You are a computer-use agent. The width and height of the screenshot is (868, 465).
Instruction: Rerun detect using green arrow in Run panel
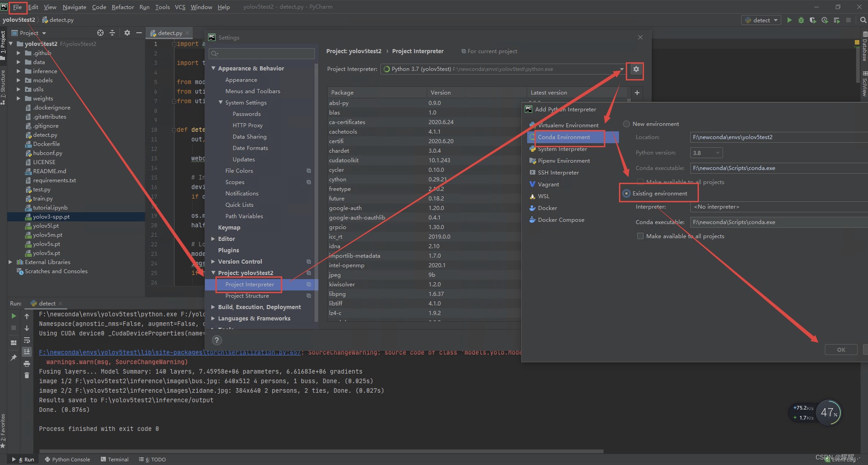tap(14, 316)
